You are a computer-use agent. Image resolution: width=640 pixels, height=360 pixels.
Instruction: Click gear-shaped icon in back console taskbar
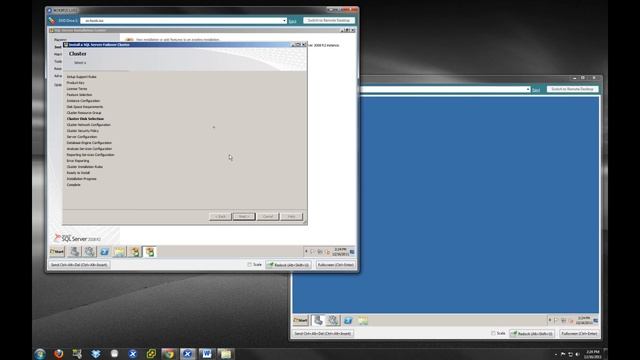(x=333, y=320)
